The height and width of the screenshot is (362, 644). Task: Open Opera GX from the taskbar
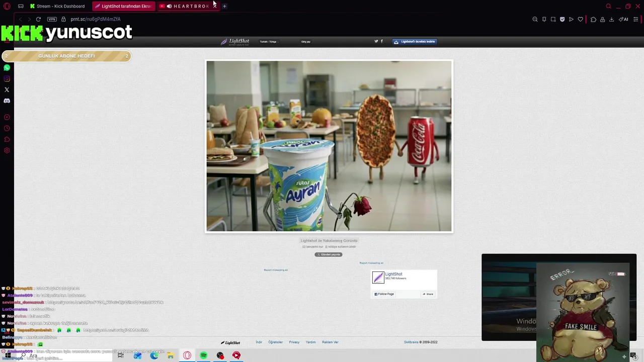(187, 355)
